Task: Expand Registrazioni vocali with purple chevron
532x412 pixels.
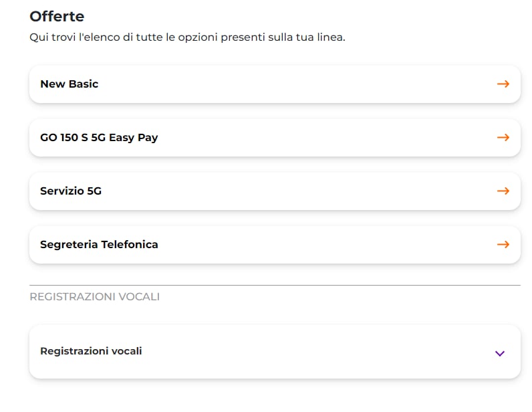Action: click(x=500, y=354)
